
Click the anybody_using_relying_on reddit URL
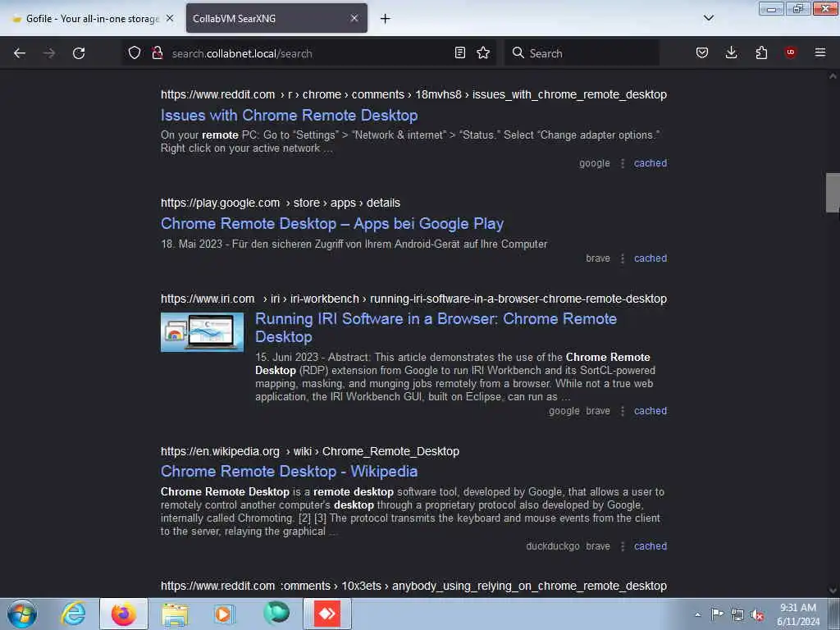click(x=413, y=586)
